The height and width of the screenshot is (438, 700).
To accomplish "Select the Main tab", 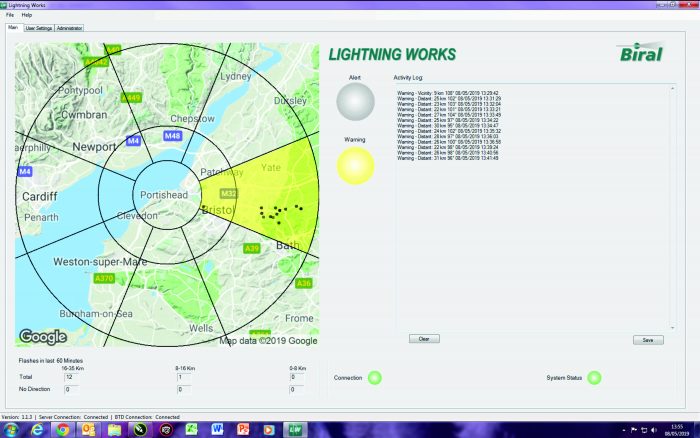I will coord(13,28).
